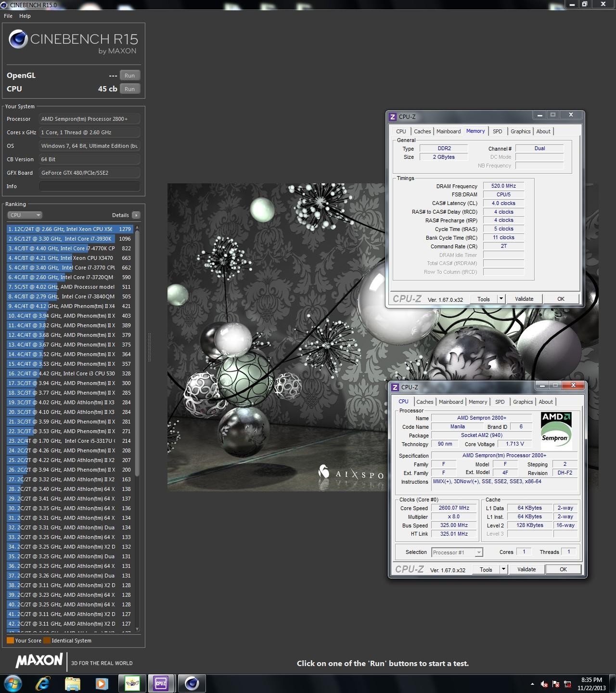Open Windows Explorer folder icon in taskbar
The height and width of the screenshot is (693, 616).
coord(73,683)
